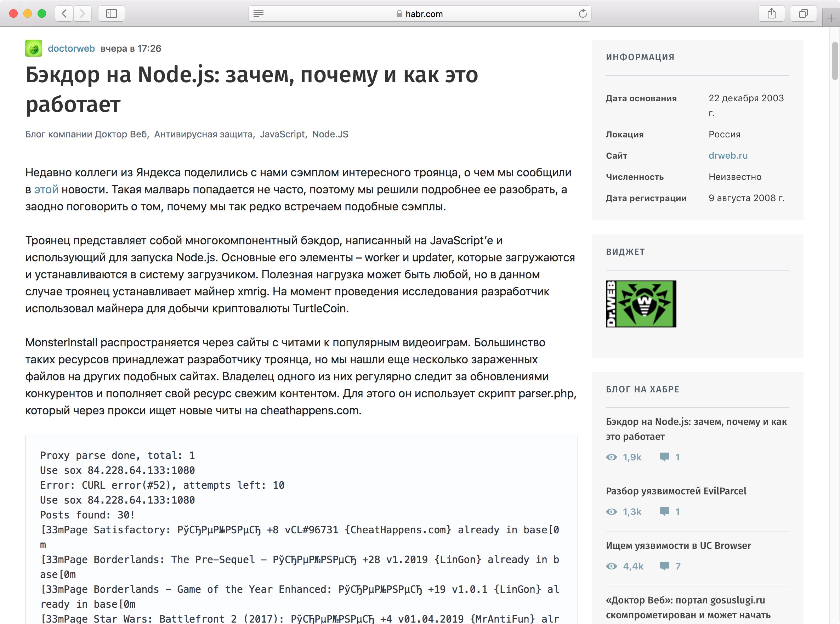The width and height of the screenshot is (840, 624).
Task: Click comment icon for Node.js post
Action: 664,457
